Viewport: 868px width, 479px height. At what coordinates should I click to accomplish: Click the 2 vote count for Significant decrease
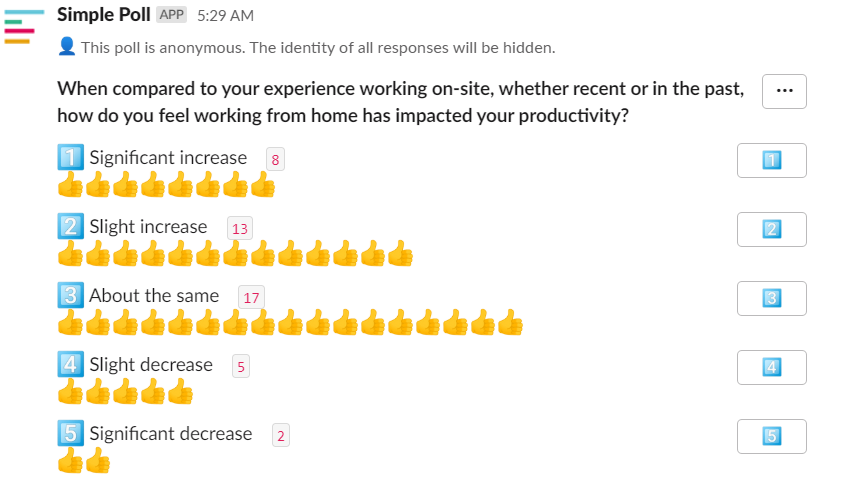click(x=281, y=435)
